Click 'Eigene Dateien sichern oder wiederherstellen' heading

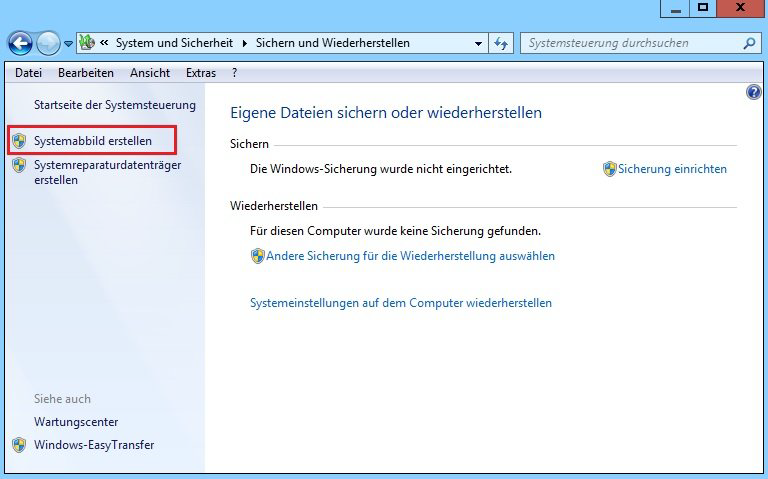click(386, 113)
